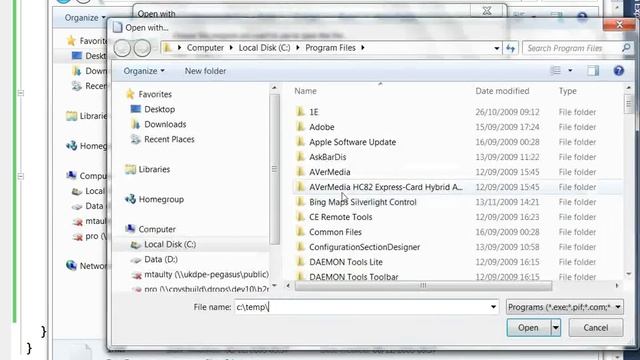The image size is (640, 360).
Task: Click the Back navigation arrow in dialog
Action: pos(122,48)
